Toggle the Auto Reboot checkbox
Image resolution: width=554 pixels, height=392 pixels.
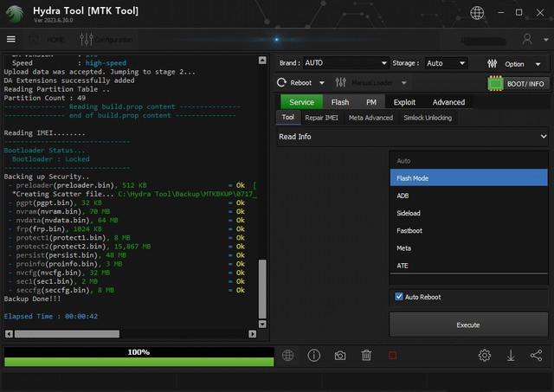pyautogui.click(x=399, y=296)
